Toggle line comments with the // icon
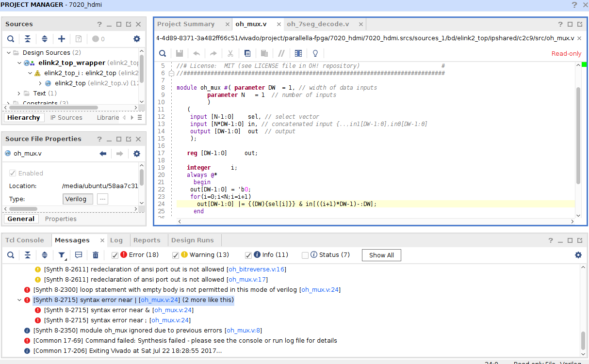The image size is (589, 364). pyautogui.click(x=281, y=53)
